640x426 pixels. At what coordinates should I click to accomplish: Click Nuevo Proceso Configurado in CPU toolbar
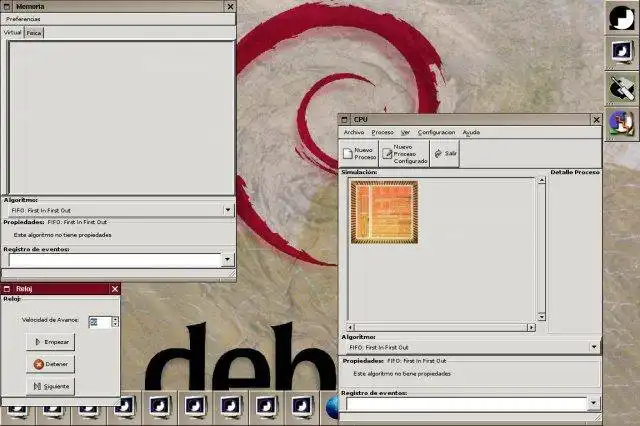point(404,153)
